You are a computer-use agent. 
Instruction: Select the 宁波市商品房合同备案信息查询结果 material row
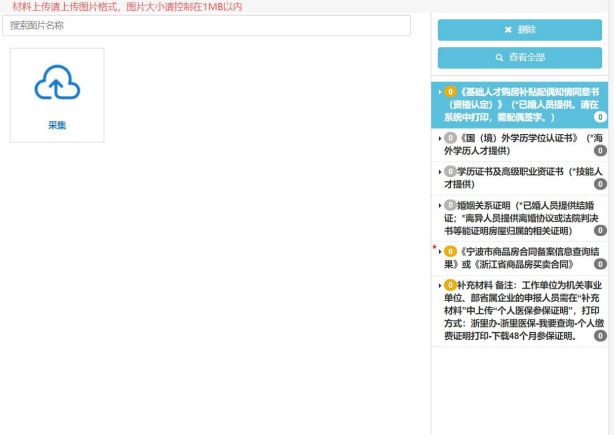click(x=520, y=258)
